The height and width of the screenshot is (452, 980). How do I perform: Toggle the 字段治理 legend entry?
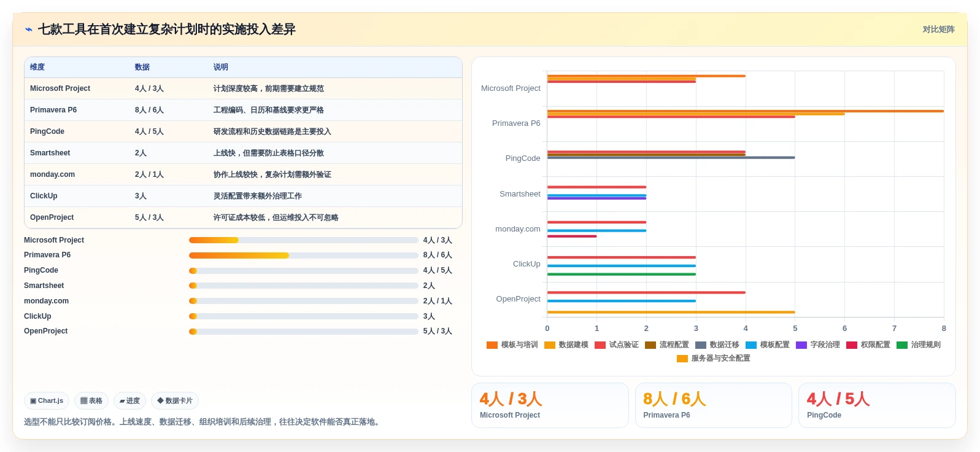[x=818, y=345]
